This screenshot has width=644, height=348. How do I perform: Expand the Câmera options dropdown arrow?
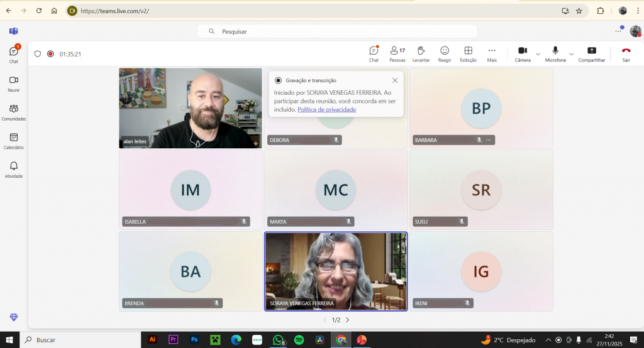pyautogui.click(x=538, y=54)
